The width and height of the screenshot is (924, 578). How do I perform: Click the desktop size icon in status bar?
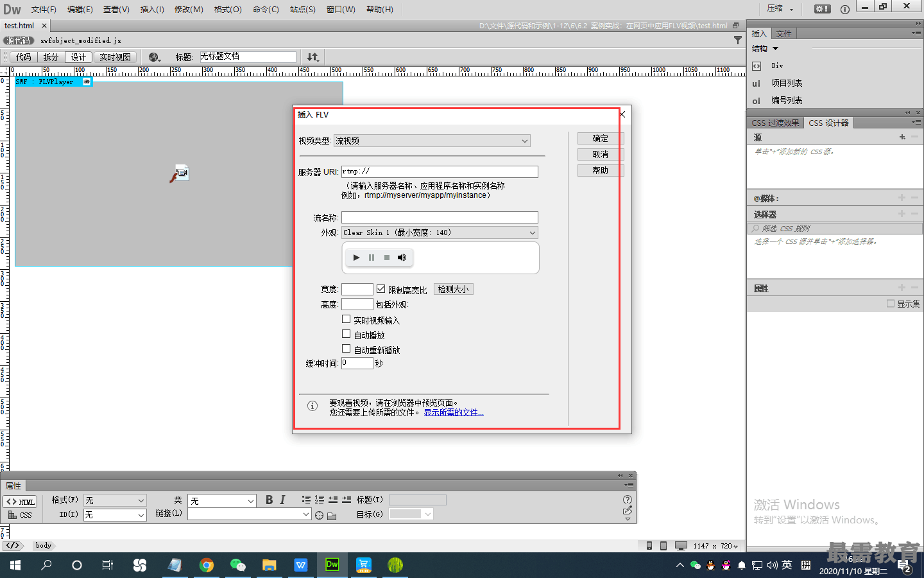click(x=681, y=546)
